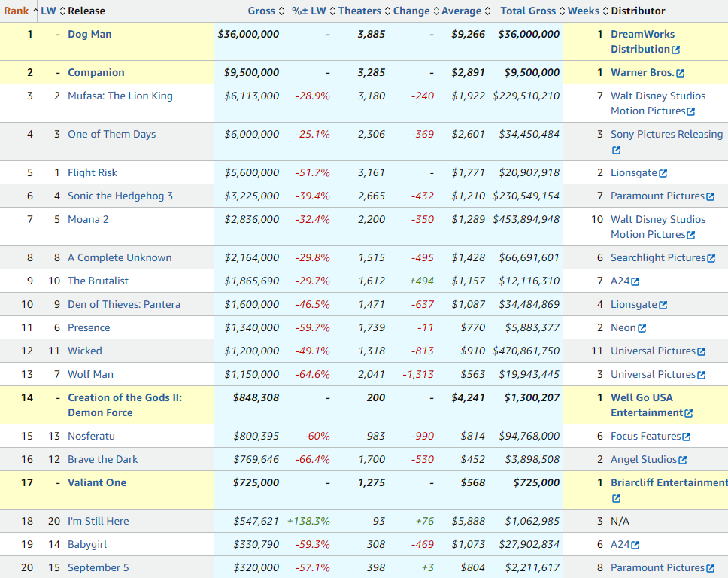Click external link icon next to Angel Studios

[x=682, y=460]
